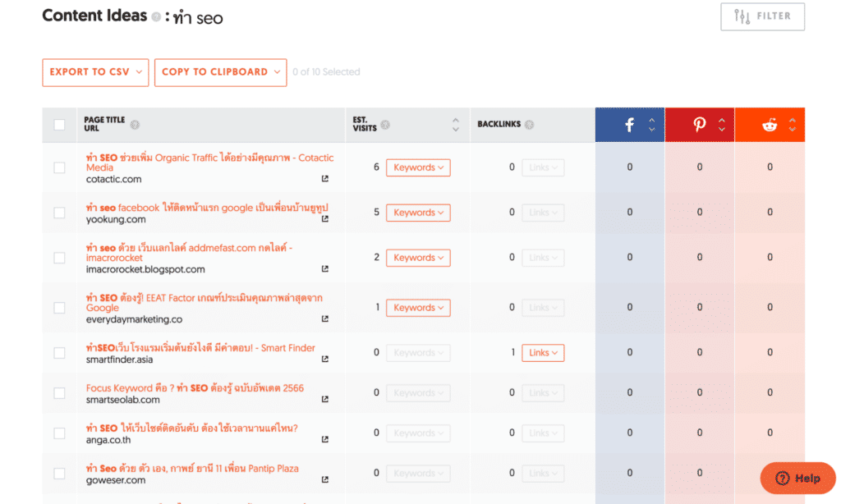Click the Facebook column header icon
Image resolution: width=841 pixels, height=504 pixels.
point(629,124)
